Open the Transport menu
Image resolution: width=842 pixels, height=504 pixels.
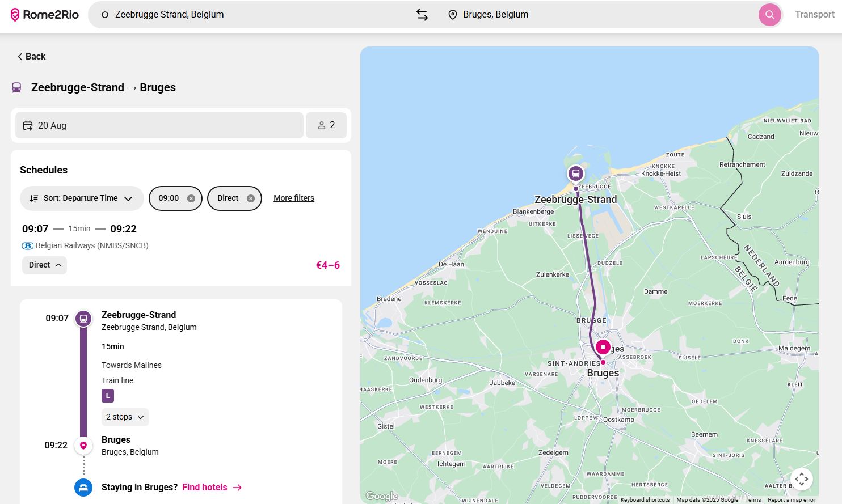click(x=814, y=15)
